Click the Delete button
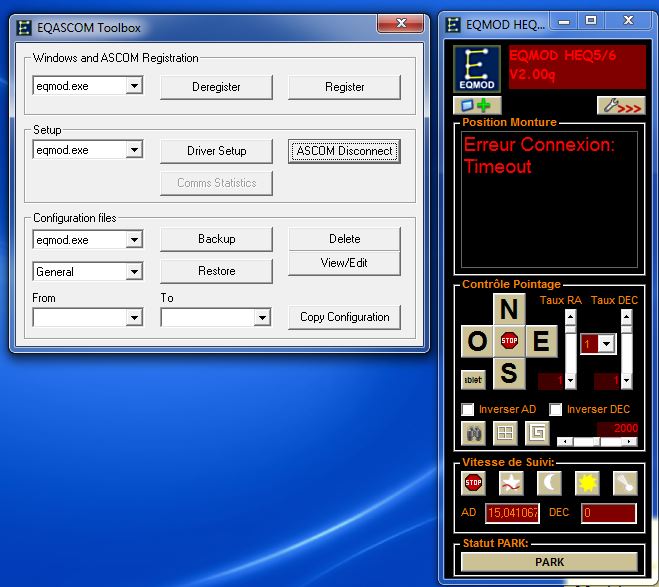659x587 pixels. [x=344, y=239]
